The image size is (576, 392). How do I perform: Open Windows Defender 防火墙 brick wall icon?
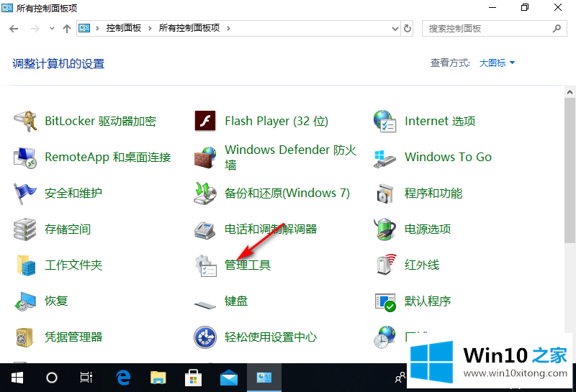point(205,158)
